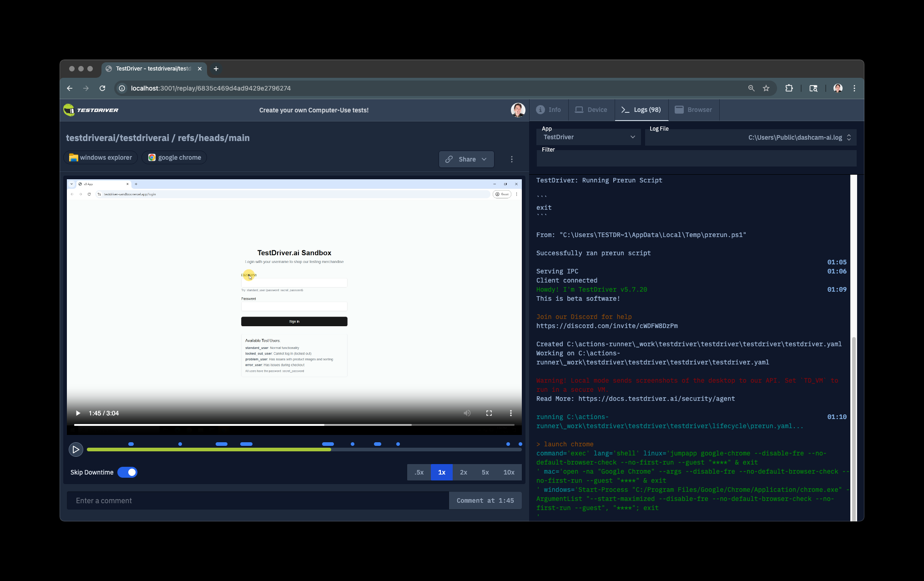
Task: Set playback speed to 2x
Action: click(x=463, y=472)
